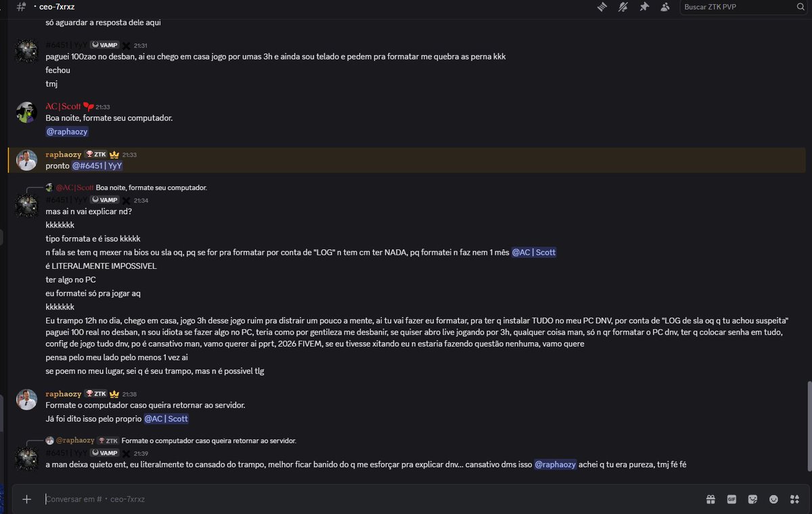Click message 'eu formatei só pra jogar aq'
The height and width of the screenshot is (514, 812).
pyautogui.click(x=93, y=293)
